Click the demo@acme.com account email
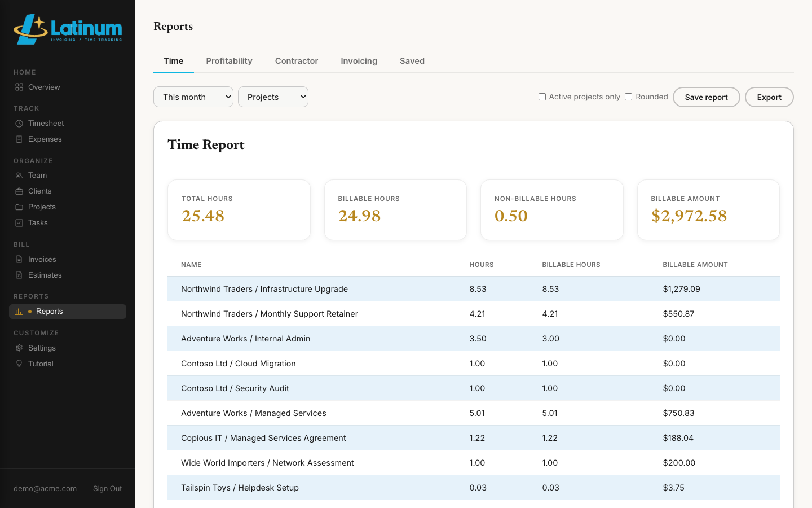This screenshot has width=812, height=508. point(45,488)
